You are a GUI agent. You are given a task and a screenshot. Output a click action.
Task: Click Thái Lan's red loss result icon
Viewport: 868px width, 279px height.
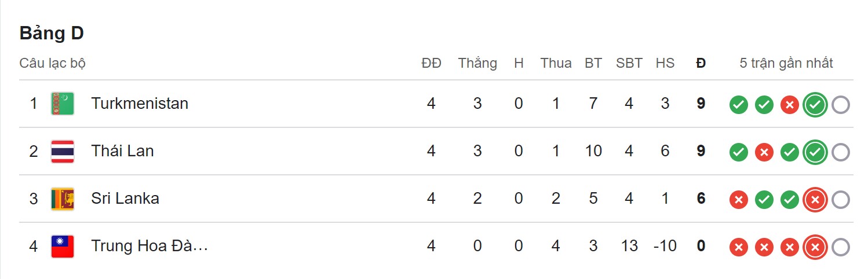coord(764,152)
